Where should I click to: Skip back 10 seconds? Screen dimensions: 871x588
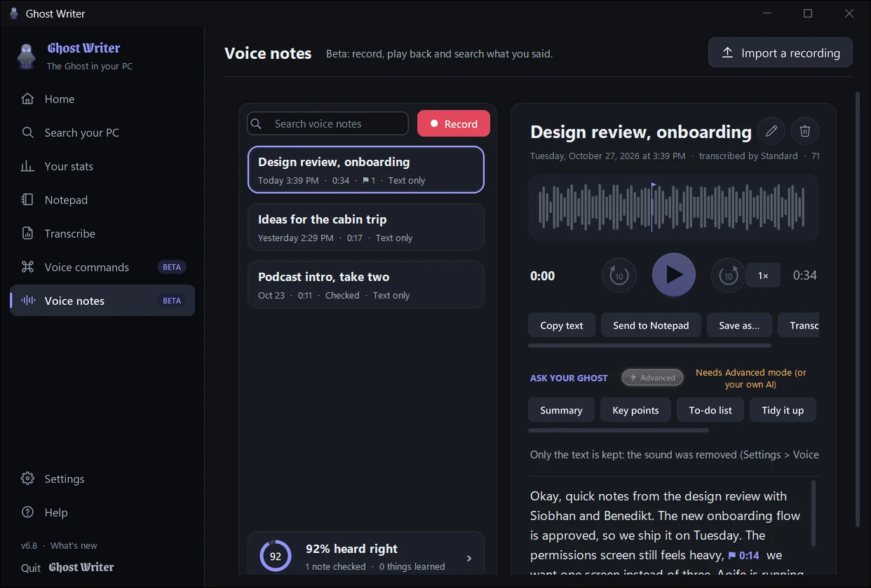click(619, 275)
